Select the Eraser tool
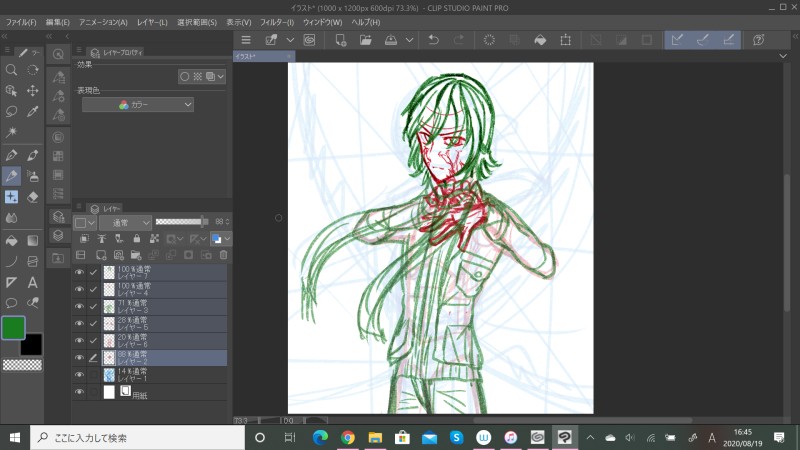Image resolution: width=800 pixels, height=450 pixels. [x=33, y=197]
